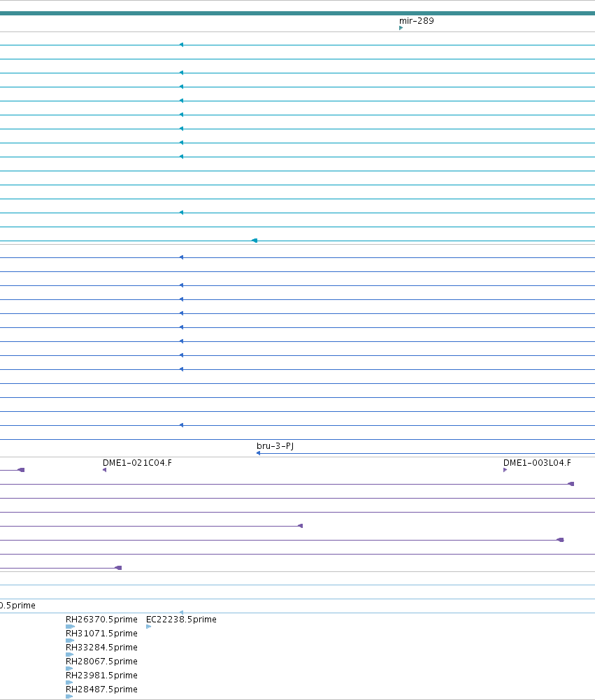This screenshot has width=595, height=700.
Task: Open the bru-3-PJ transcript label
Action: click(275, 446)
